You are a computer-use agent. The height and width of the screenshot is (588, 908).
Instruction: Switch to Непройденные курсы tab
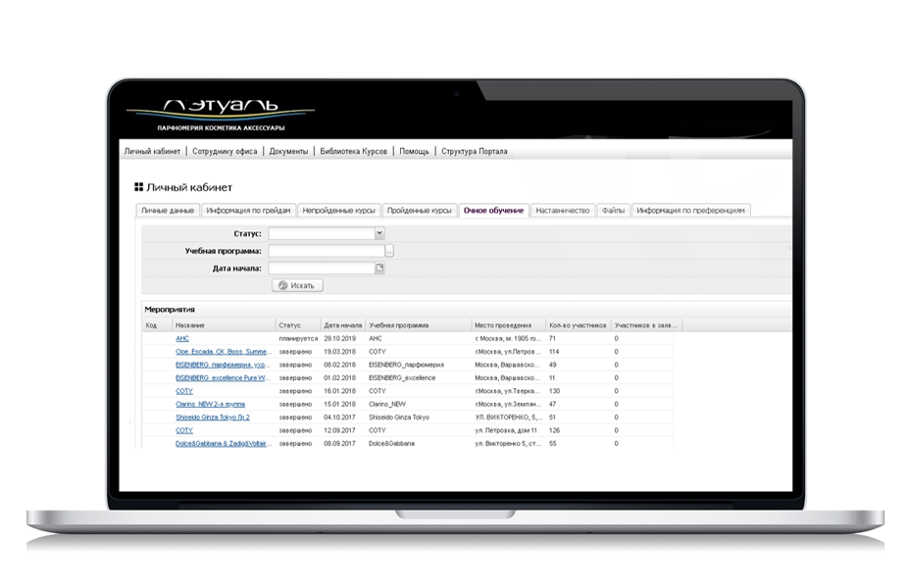pos(338,210)
